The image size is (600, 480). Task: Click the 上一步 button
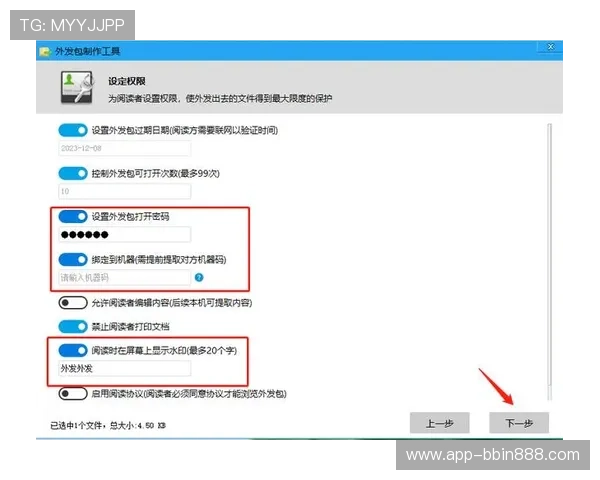click(440, 423)
